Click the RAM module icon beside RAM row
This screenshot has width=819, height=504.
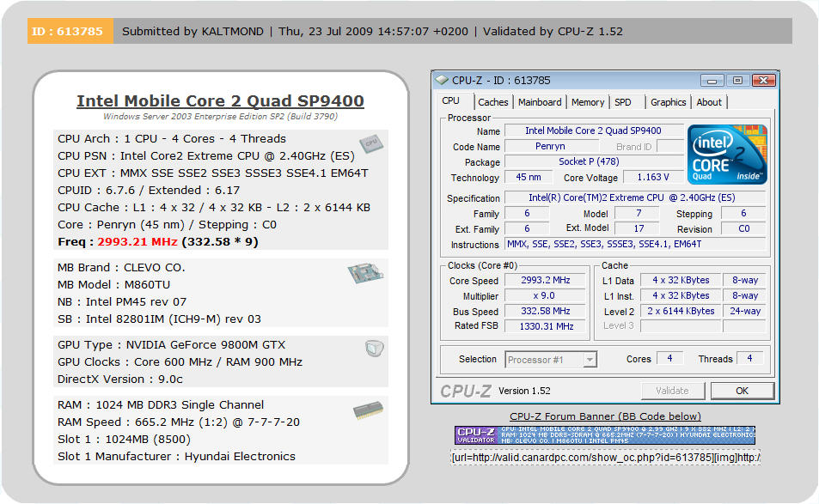368,410
